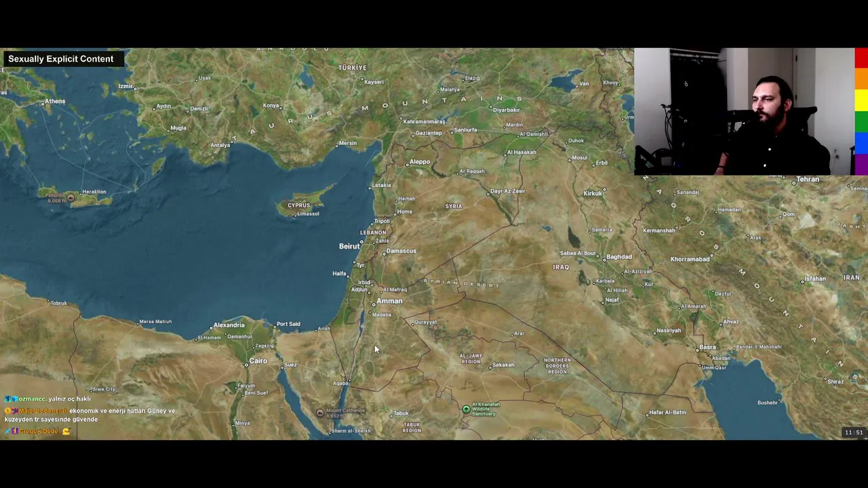Select the Damascus label

[401, 251]
